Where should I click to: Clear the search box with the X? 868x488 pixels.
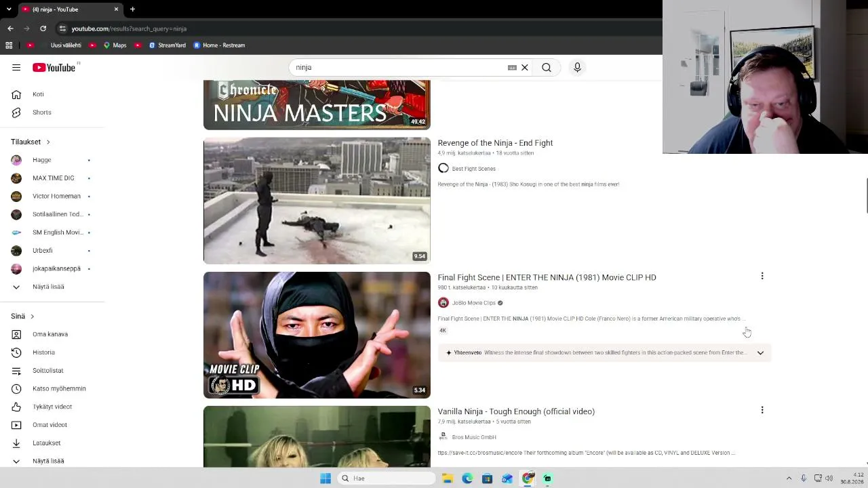pyautogui.click(x=524, y=67)
